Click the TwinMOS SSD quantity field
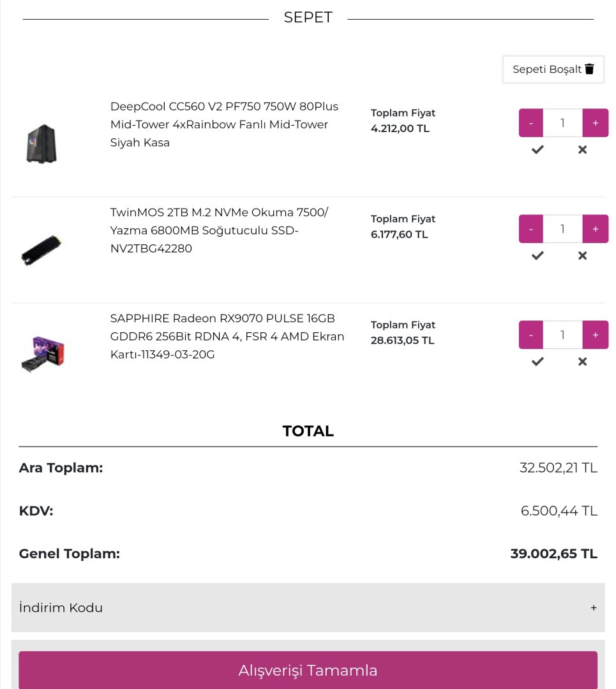The width and height of the screenshot is (616, 689). pyautogui.click(x=562, y=229)
